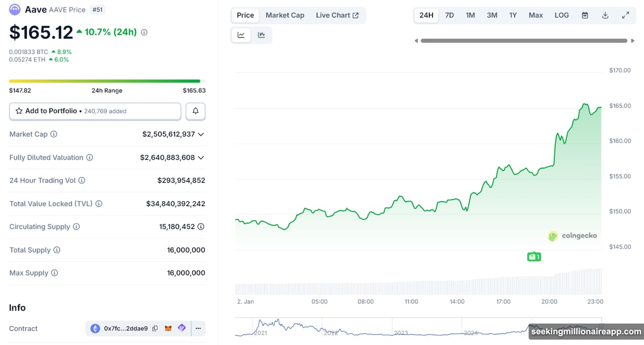Screen dimensions: 644x345
Task: Enable the price alert bell
Action: click(x=195, y=111)
